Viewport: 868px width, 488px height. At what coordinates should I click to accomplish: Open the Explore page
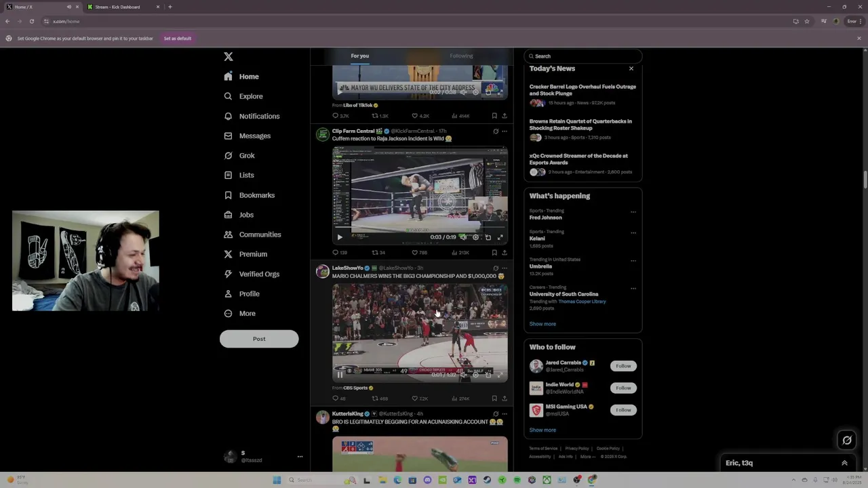[x=243, y=96]
